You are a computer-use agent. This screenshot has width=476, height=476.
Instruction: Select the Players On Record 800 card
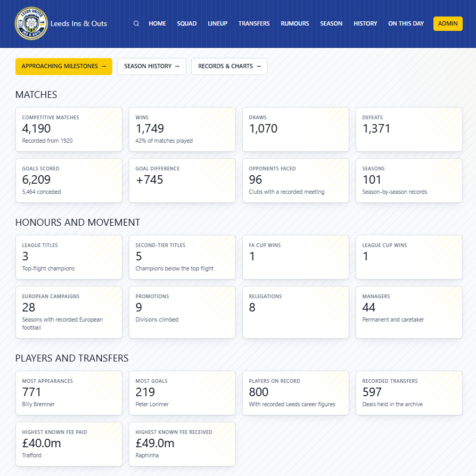(296, 393)
